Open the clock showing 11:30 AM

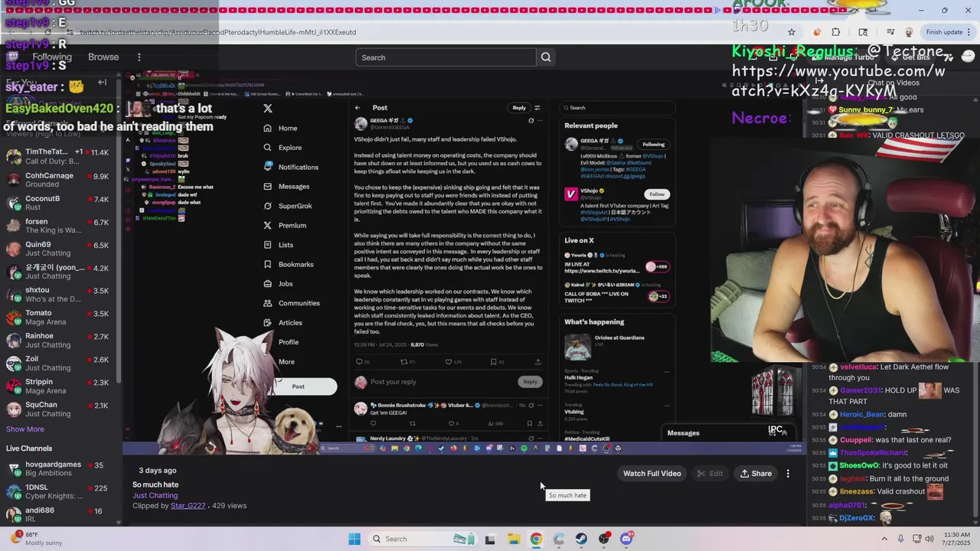[957, 539]
